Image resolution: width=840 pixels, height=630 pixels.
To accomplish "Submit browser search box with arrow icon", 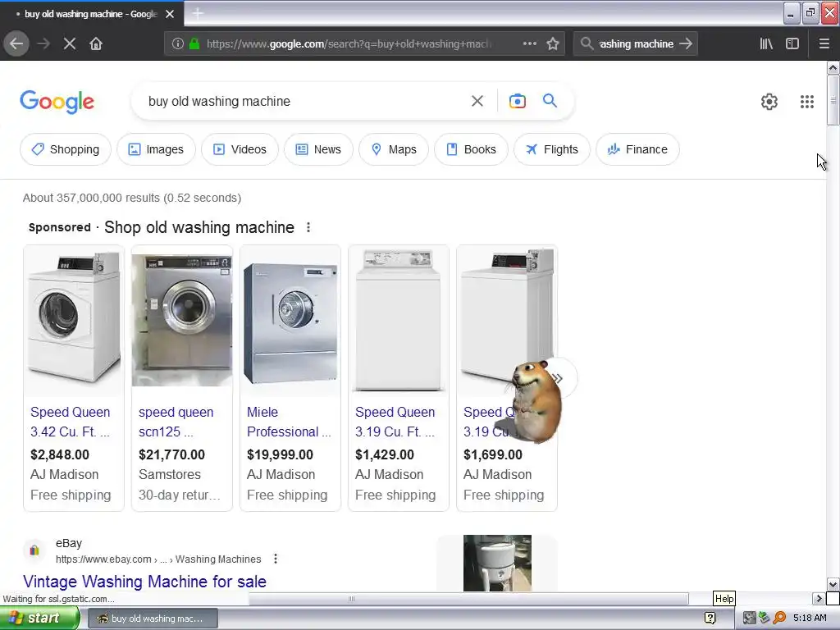I will [686, 44].
